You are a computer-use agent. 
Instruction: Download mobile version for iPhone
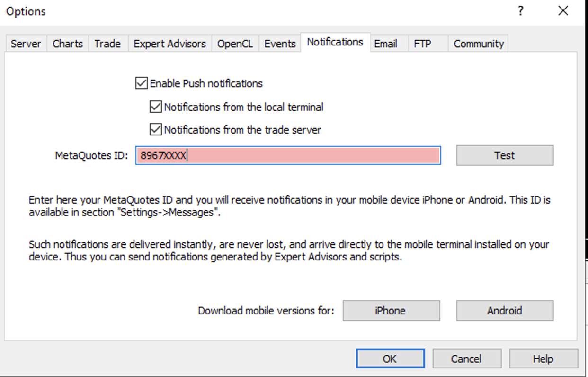[391, 311]
